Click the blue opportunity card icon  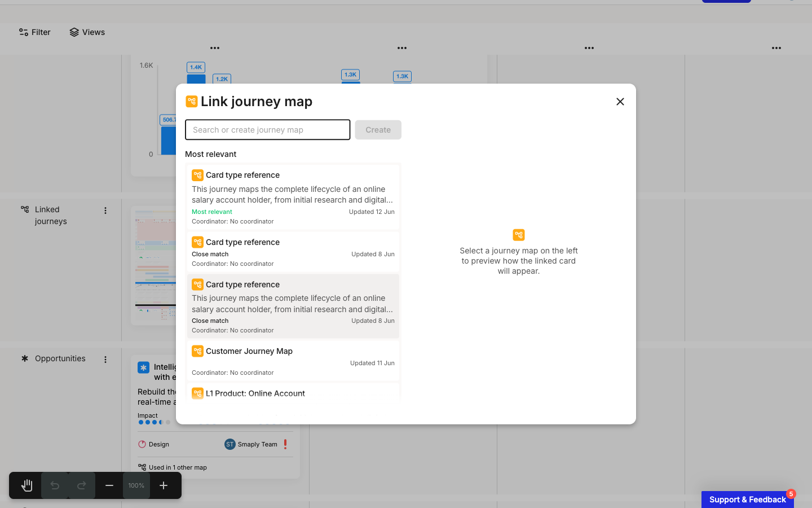143,367
